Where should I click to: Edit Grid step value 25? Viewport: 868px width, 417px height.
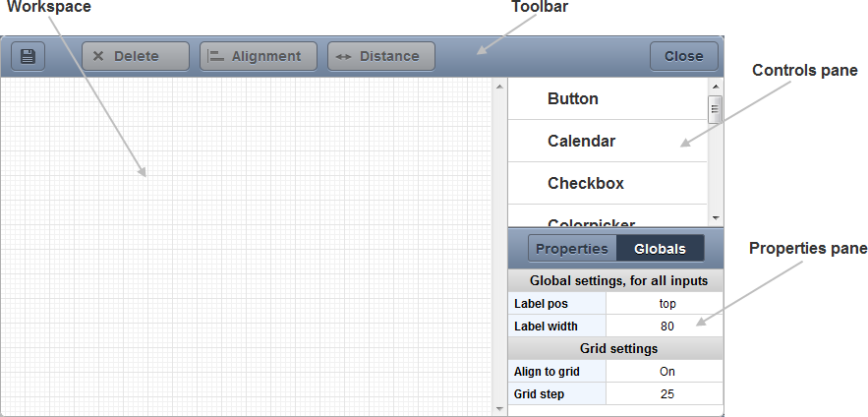[665, 394]
